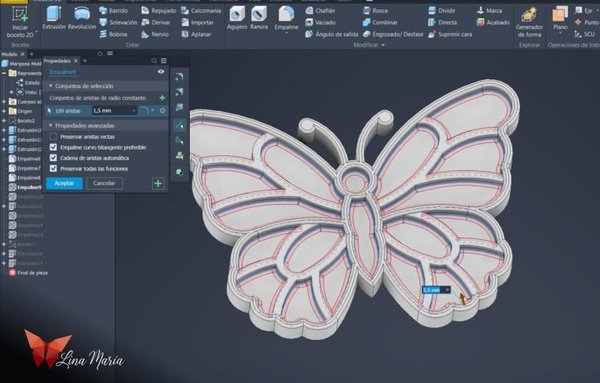
Task: Select the Eje work axis tool
Action: click(x=584, y=11)
